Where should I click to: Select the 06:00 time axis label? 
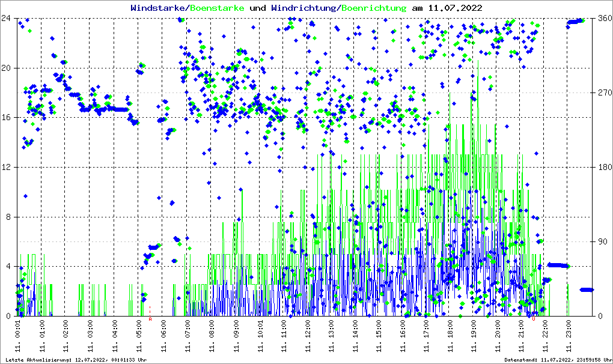163,336
